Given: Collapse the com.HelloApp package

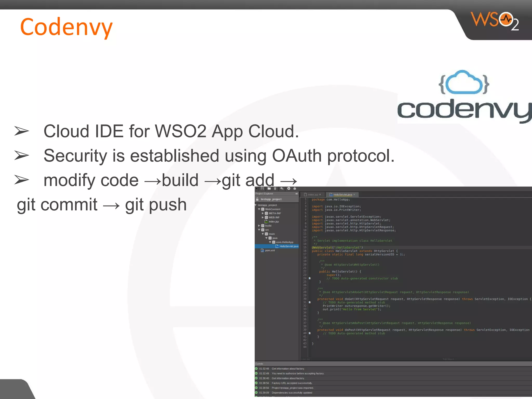Looking at the screenshot, I should point(270,242).
